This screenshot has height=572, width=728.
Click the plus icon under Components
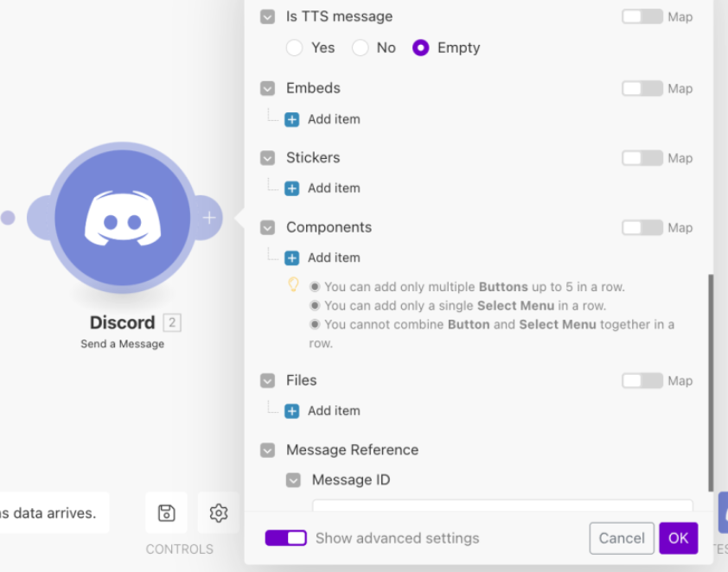click(292, 258)
